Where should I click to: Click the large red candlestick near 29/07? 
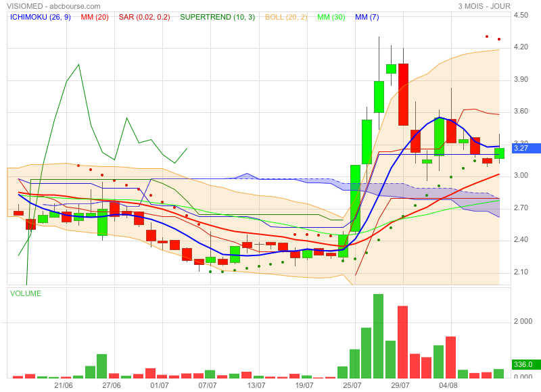tap(403, 95)
